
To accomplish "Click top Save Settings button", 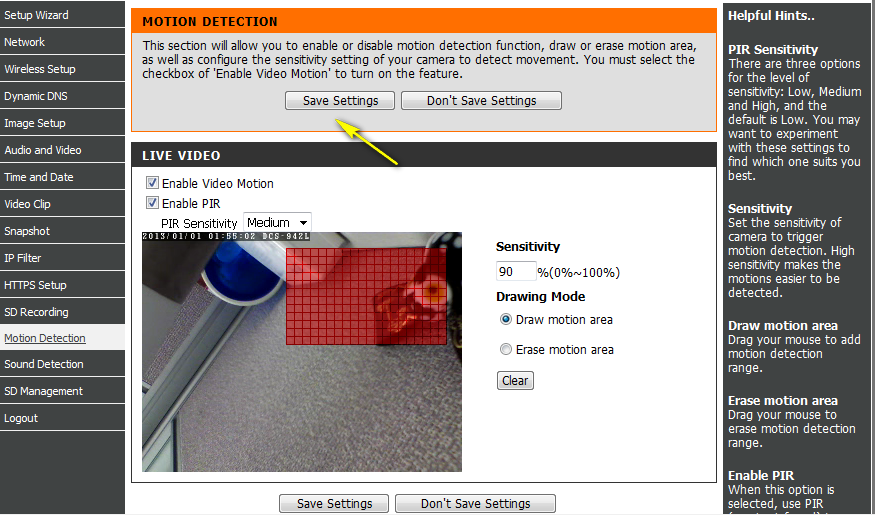I will 340,101.
